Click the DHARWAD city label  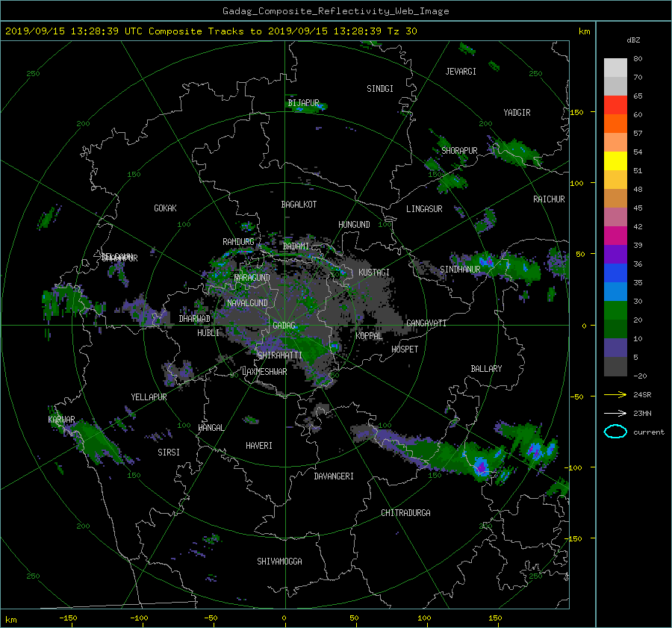click(195, 319)
